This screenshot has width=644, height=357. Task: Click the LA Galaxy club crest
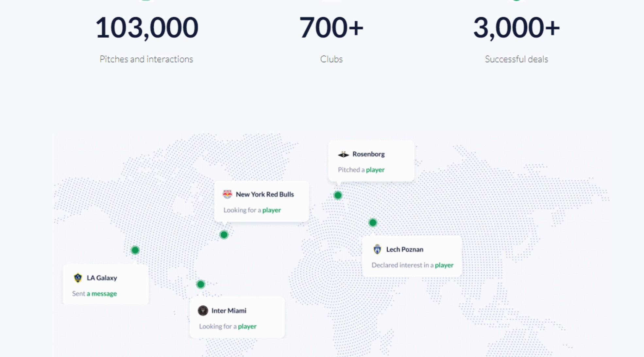78,278
